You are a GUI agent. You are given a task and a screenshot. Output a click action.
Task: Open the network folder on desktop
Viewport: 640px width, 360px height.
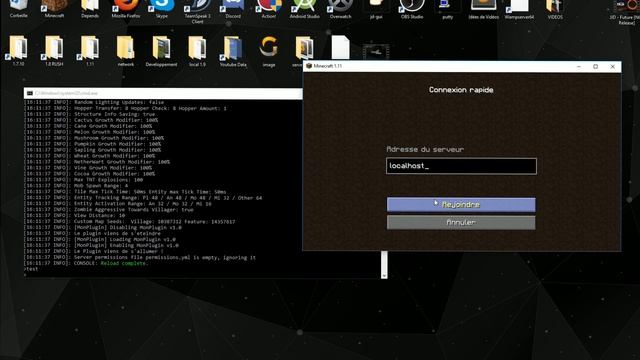tap(126, 51)
